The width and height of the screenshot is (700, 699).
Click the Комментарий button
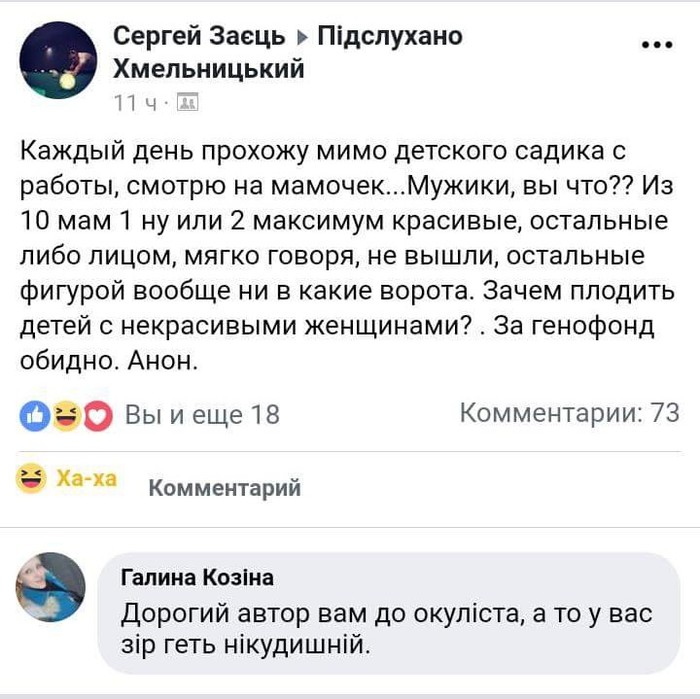pyautogui.click(x=224, y=488)
